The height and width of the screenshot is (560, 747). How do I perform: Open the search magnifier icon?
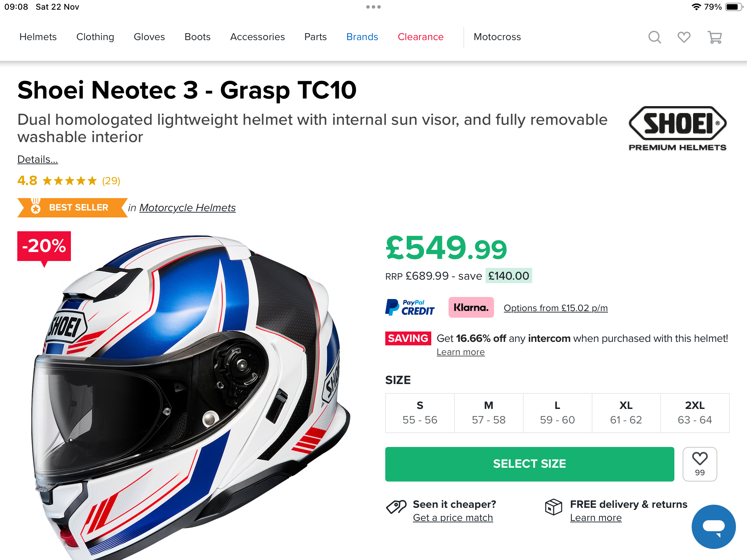[654, 37]
